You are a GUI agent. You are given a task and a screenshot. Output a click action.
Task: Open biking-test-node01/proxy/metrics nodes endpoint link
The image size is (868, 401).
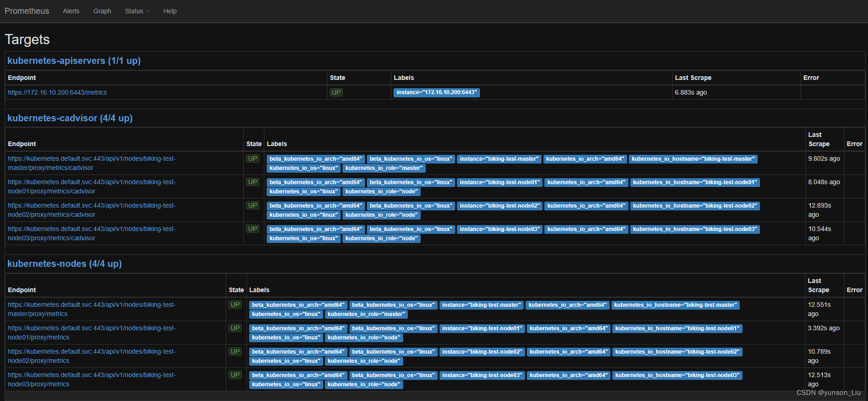(x=91, y=333)
